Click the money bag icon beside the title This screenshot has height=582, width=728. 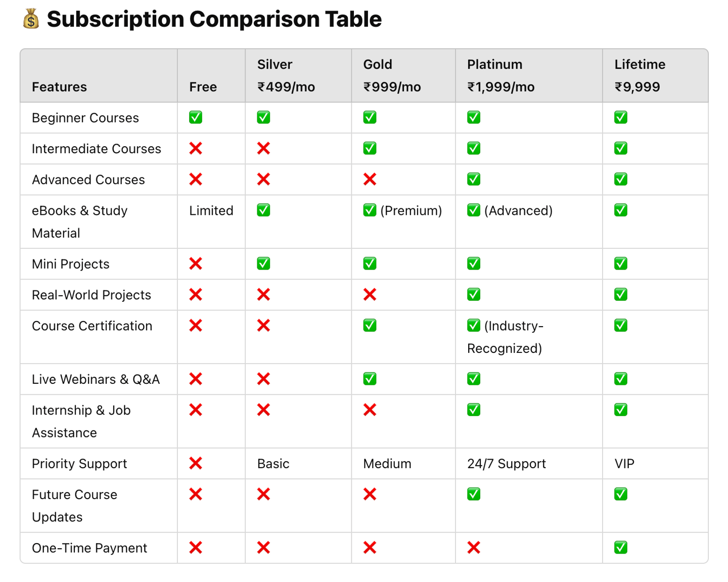(31, 19)
